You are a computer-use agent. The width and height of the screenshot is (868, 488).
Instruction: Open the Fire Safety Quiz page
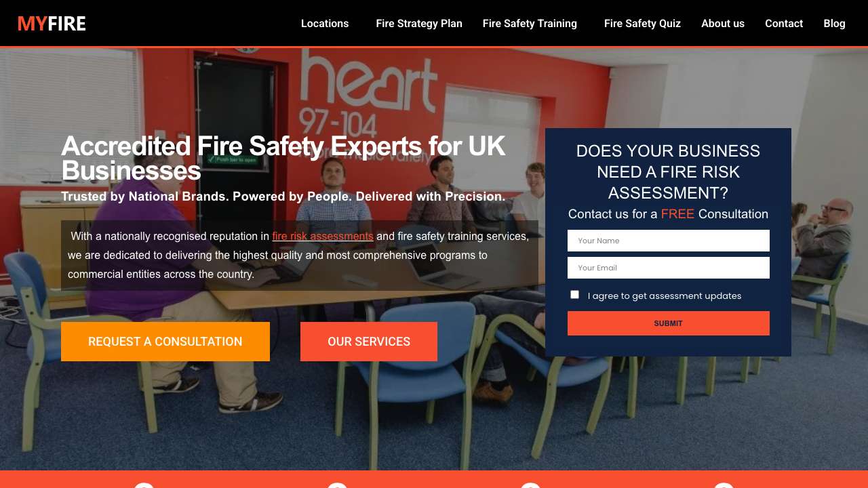point(642,24)
